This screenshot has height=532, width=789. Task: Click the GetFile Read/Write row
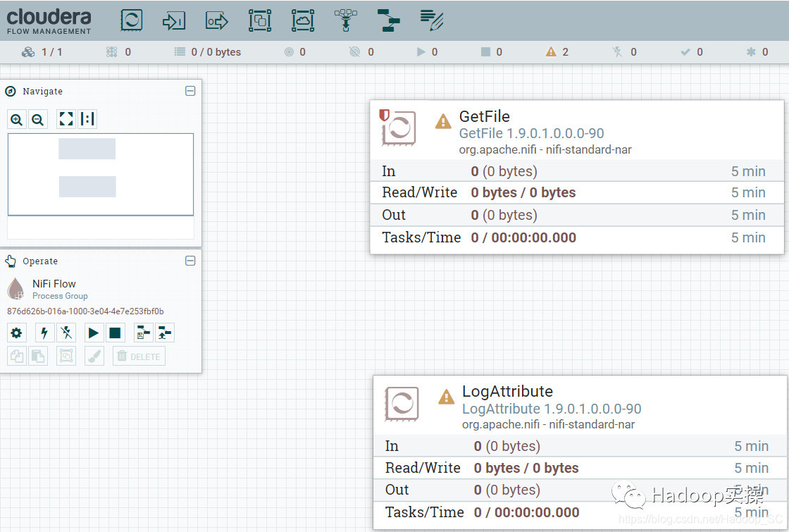point(577,192)
